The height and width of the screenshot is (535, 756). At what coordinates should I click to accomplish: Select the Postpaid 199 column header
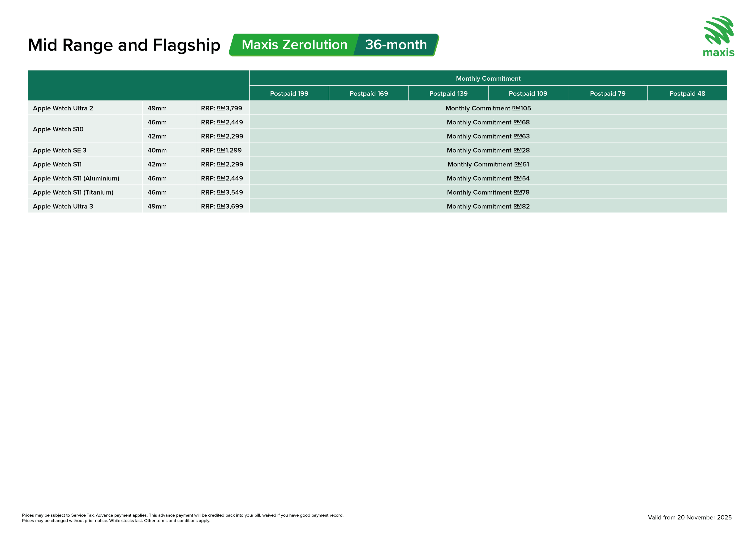pos(289,94)
